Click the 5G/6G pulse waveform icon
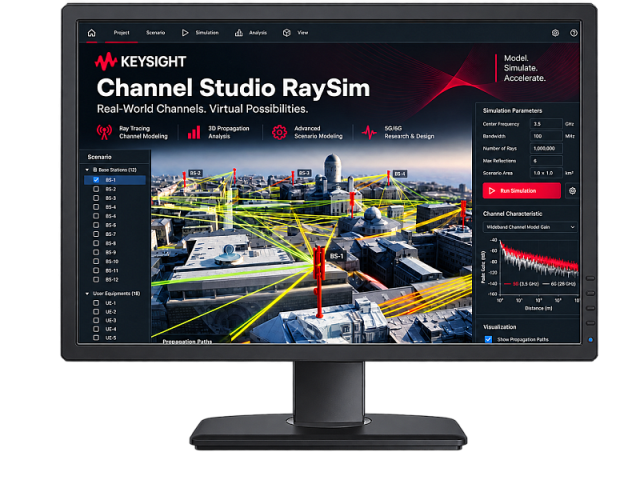 [x=369, y=132]
